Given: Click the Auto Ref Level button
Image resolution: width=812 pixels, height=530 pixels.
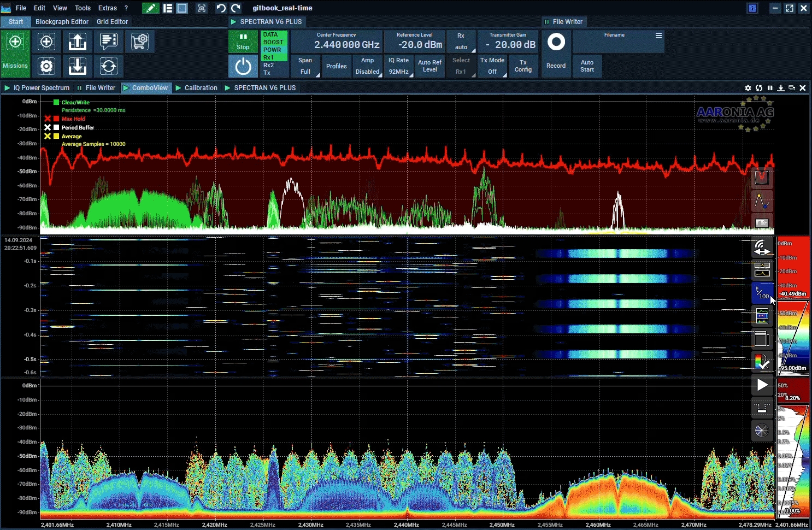Looking at the screenshot, I should pos(429,66).
